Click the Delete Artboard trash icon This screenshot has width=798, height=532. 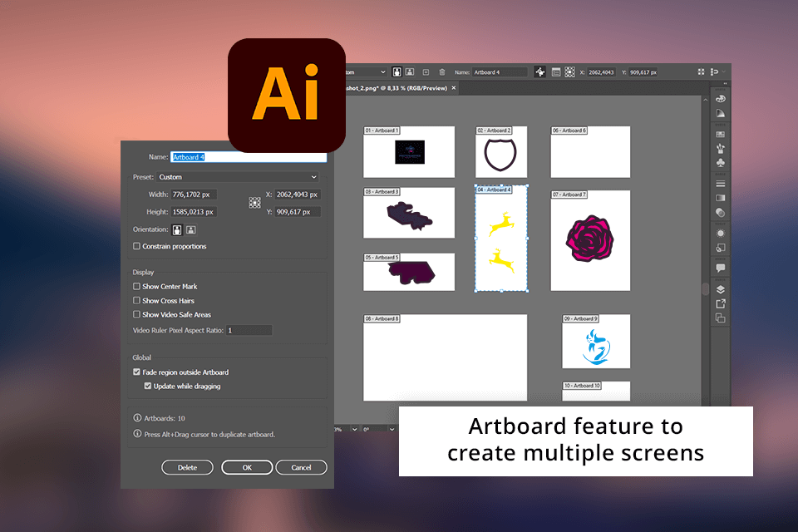pyautogui.click(x=441, y=72)
